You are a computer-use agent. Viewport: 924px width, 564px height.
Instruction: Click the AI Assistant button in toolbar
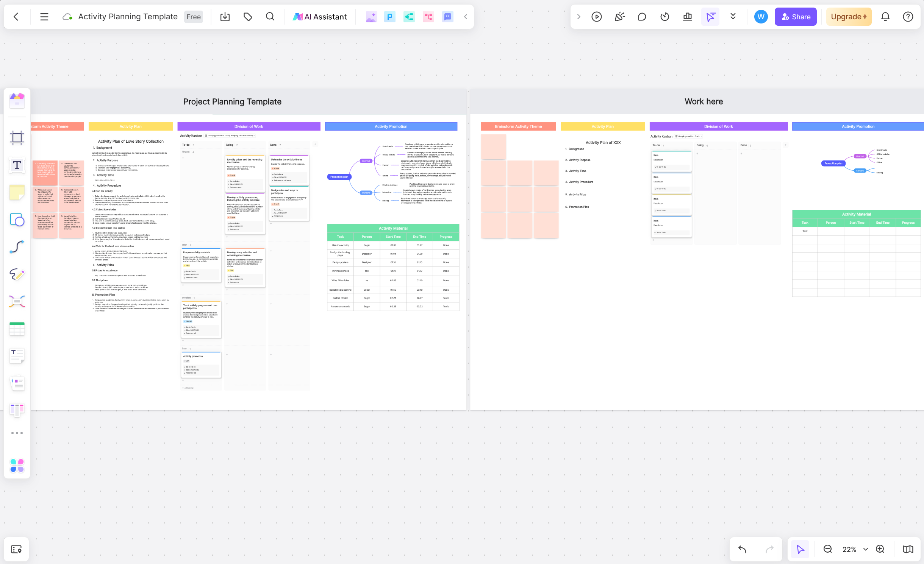(320, 17)
